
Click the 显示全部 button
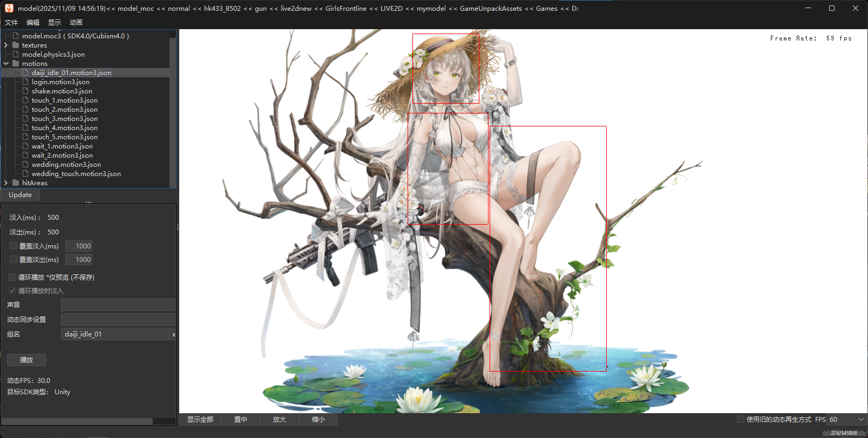[x=200, y=419]
